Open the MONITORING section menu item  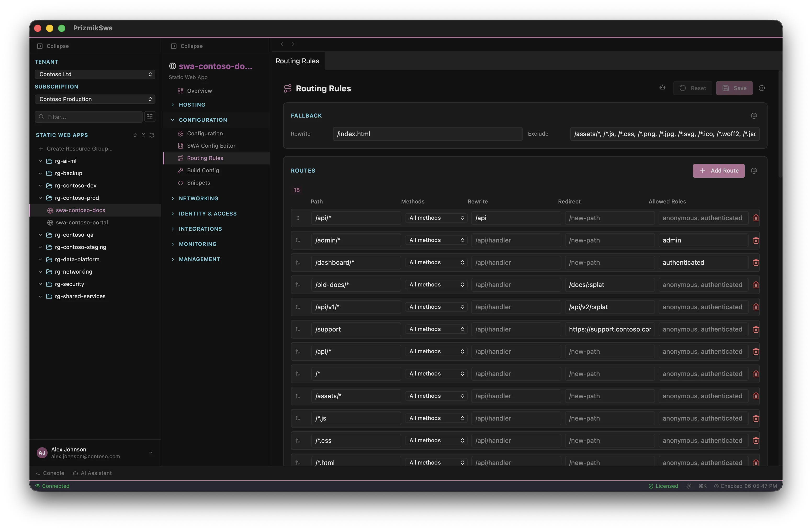coord(198,244)
